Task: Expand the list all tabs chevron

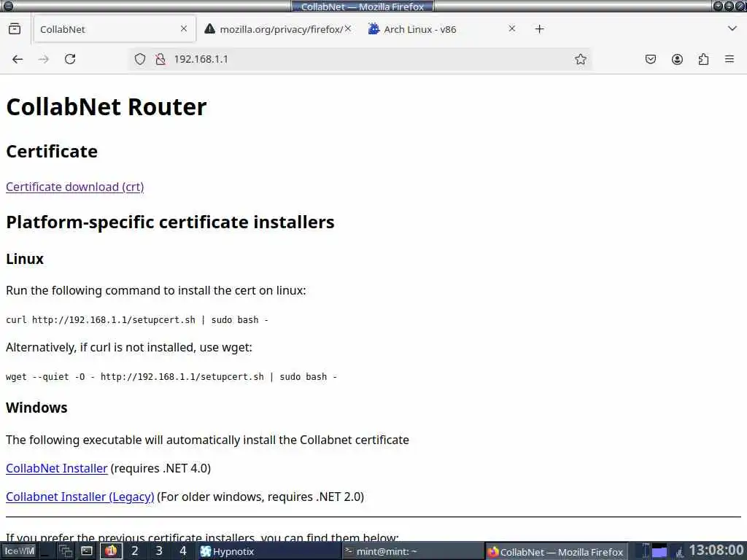Action: coord(732,29)
